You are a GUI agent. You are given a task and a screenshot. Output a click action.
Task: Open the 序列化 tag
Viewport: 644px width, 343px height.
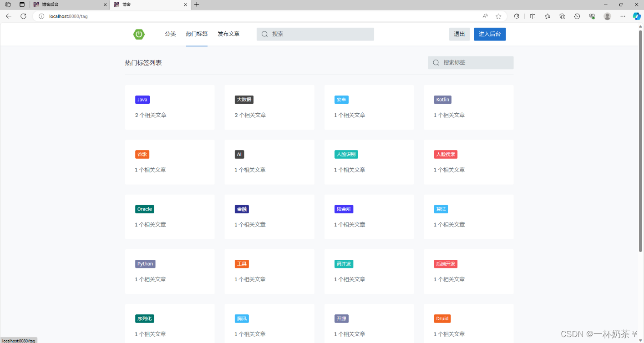(144, 318)
